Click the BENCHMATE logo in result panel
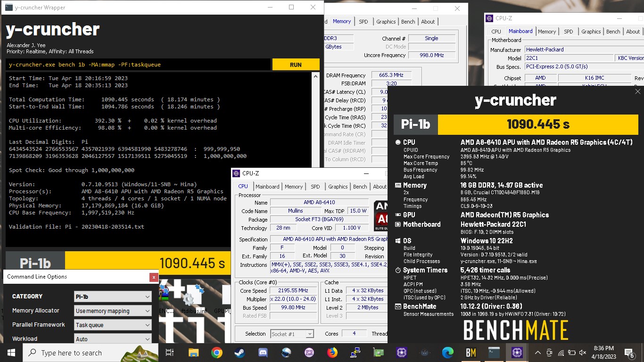The width and height of the screenshot is (644, 362). 516,330
